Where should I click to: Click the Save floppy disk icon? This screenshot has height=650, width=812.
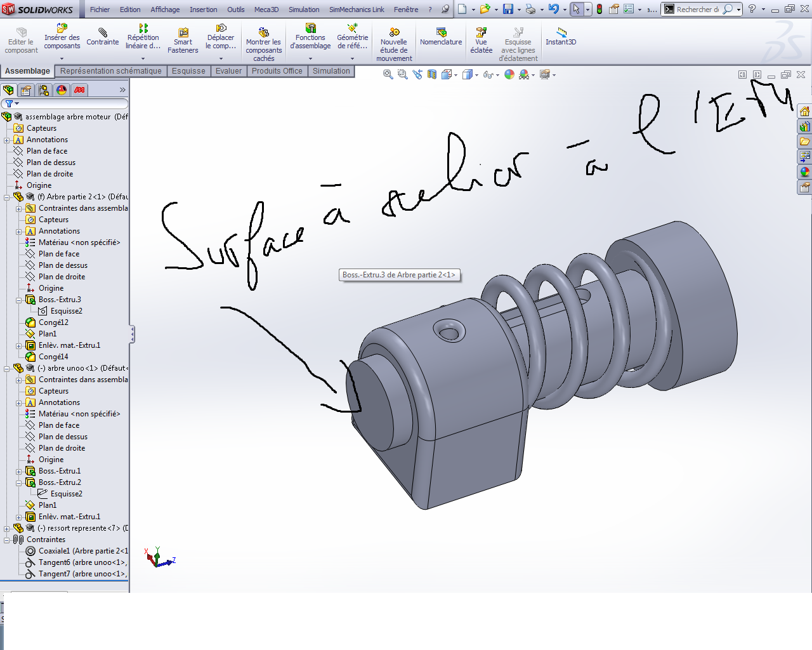tap(508, 9)
